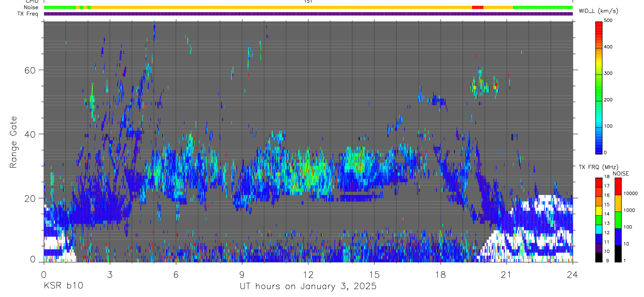Click the red 17–18 MHz TX frequency swatch
644x297 pixels.
[599, 182]
